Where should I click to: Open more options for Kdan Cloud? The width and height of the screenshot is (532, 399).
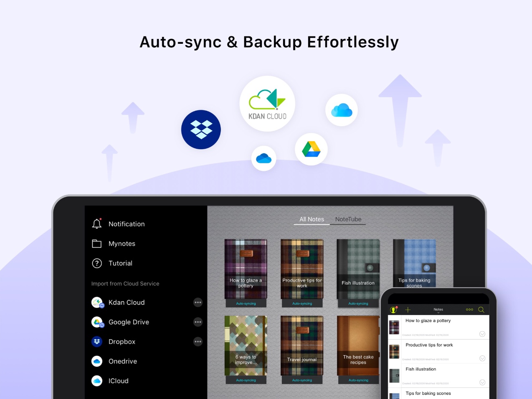coord(198,302)
